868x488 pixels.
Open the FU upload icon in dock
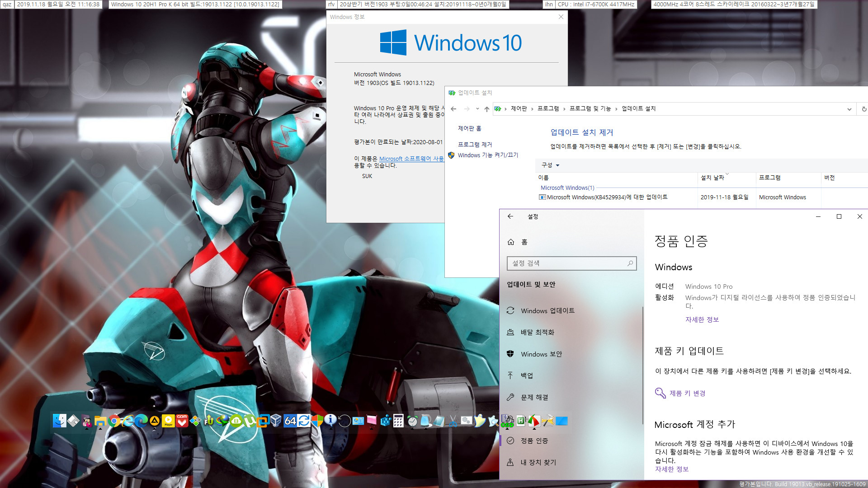208,421
